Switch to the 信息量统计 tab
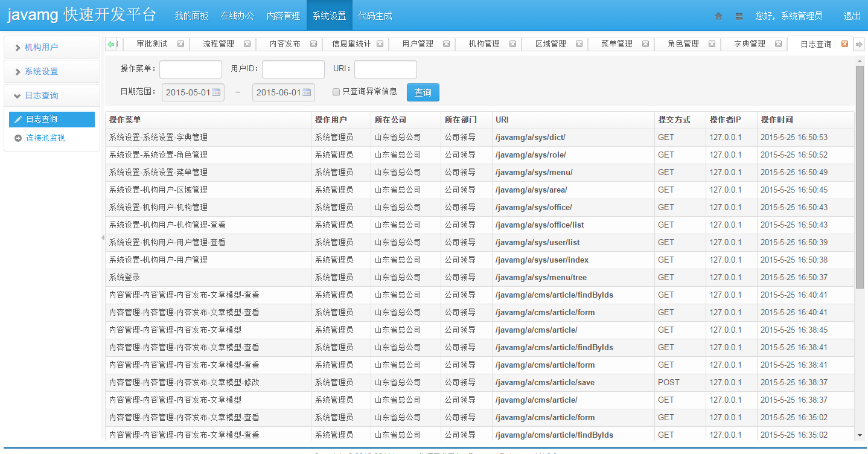 coord(351,43)
